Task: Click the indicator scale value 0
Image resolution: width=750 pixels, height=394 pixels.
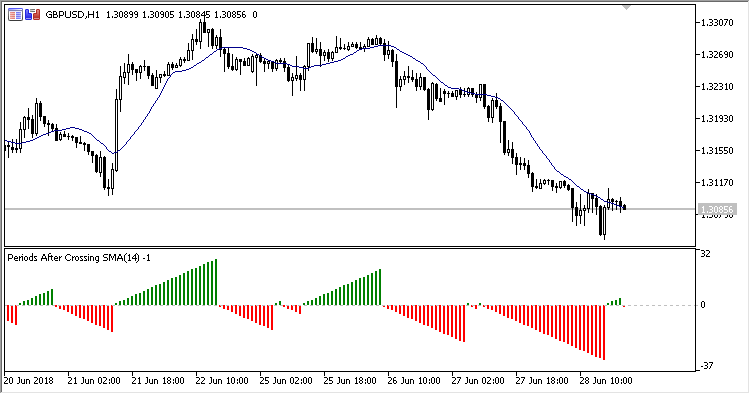Action: point(703,305)
